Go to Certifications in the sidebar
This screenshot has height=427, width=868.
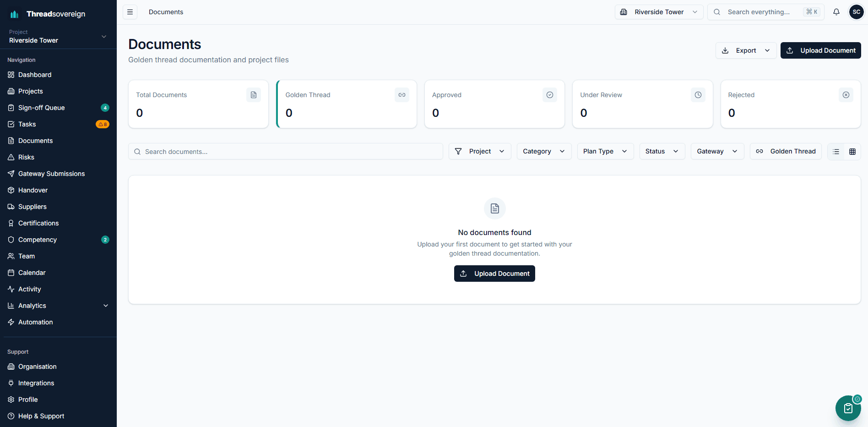coord(58,223)
